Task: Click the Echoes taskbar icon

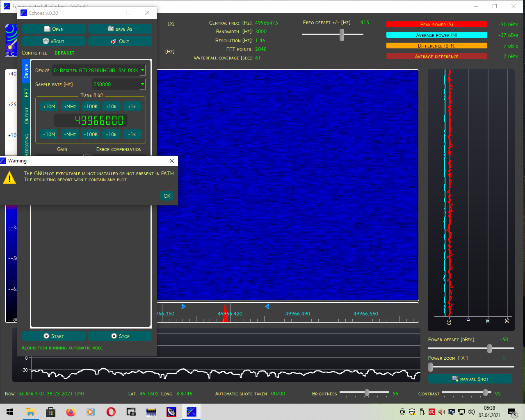Action: 192,412
